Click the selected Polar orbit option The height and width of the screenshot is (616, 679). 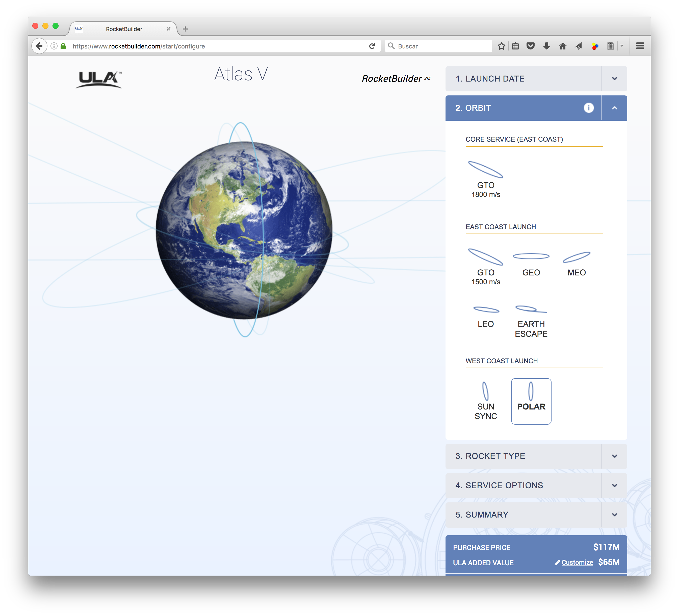[x=531, y=401]
